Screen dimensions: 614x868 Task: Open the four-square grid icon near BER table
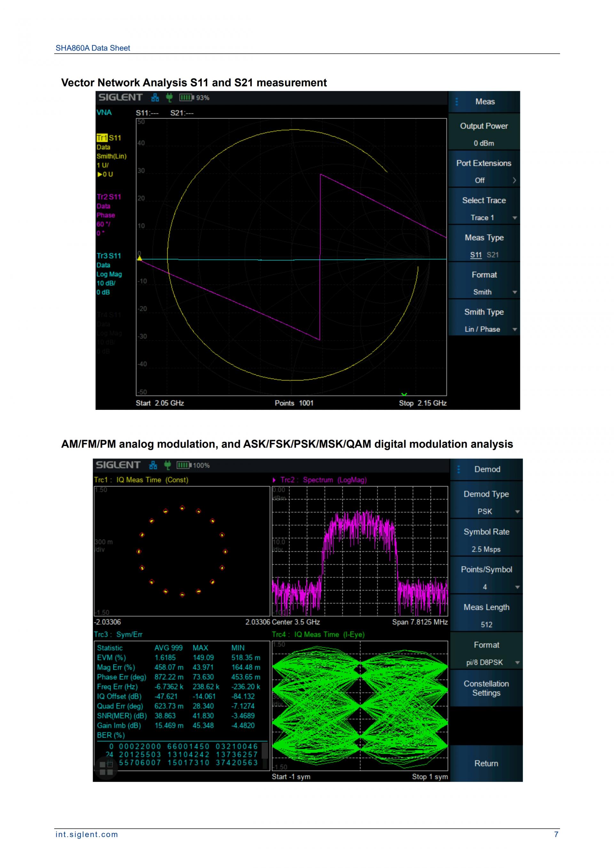106,769
